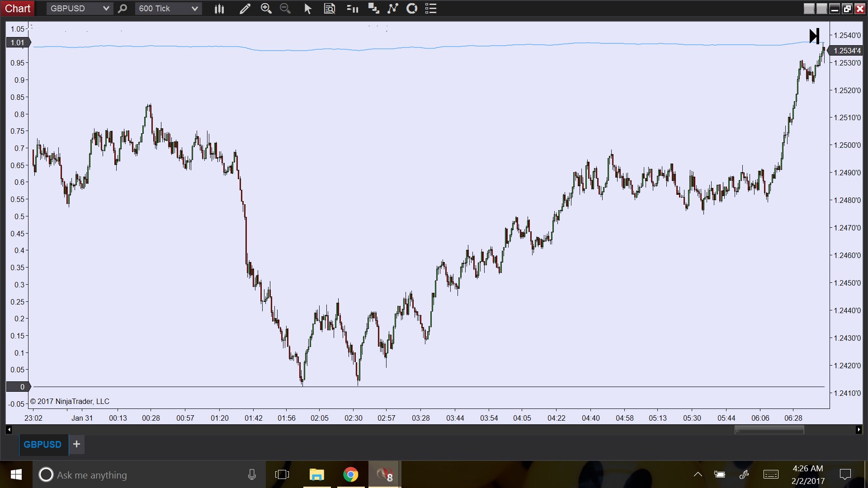Open Chrome from the taskbar
Viewport: 868px width, 488px height.
pos(350,474)
